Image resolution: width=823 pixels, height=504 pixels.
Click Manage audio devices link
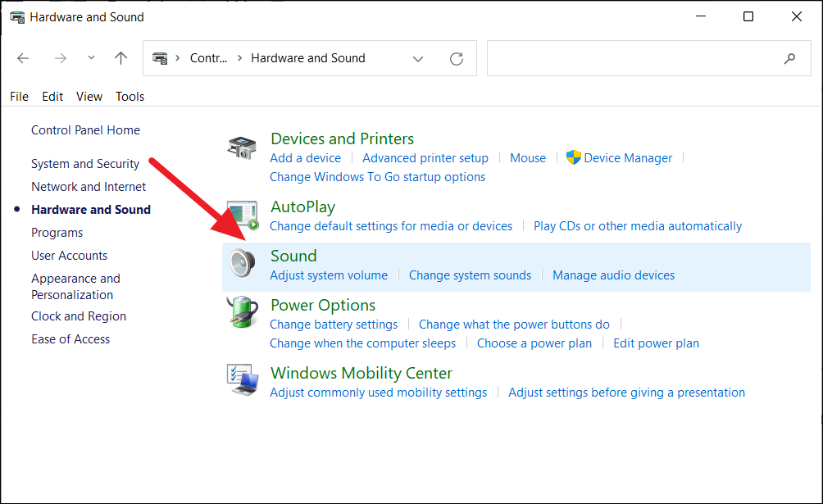613,275
